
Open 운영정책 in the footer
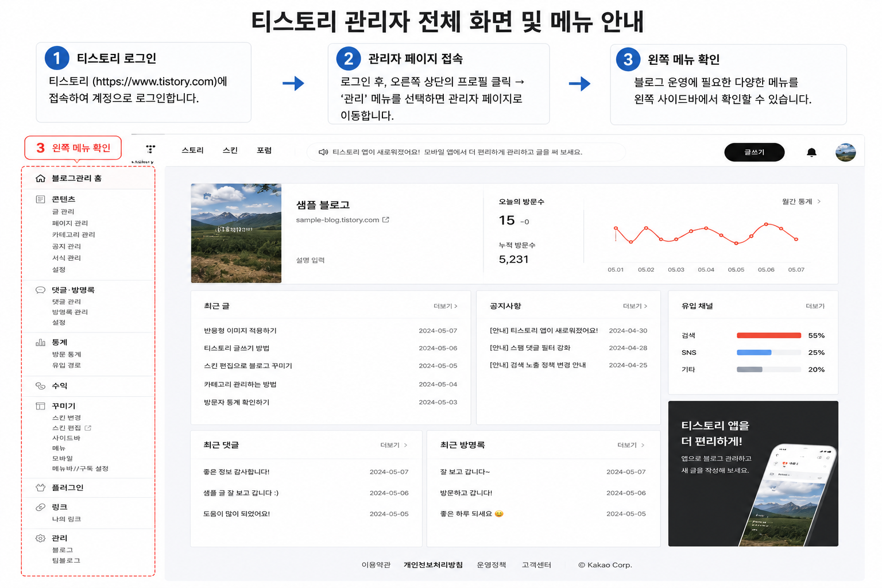492,565
